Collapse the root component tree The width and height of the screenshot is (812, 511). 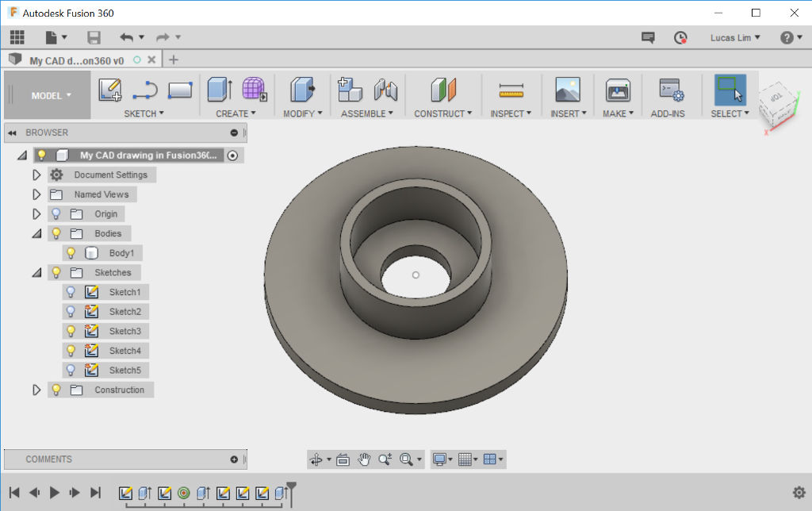tap(21, 156)
